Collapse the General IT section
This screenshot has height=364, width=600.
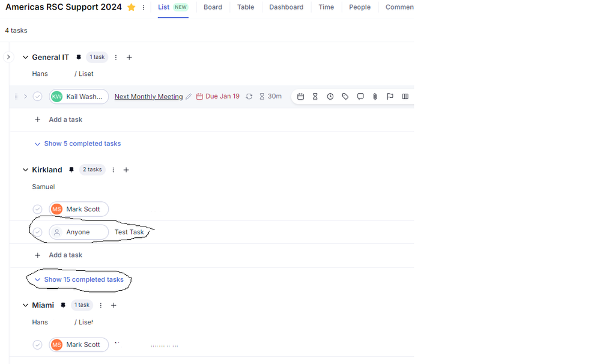pos(25,58)
